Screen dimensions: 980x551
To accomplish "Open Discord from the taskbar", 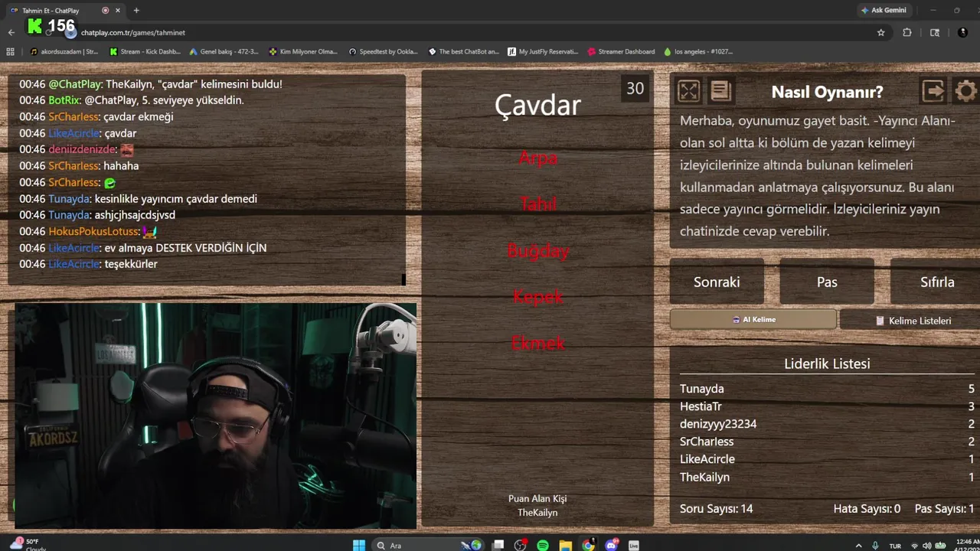I will [x=611, y=545].
